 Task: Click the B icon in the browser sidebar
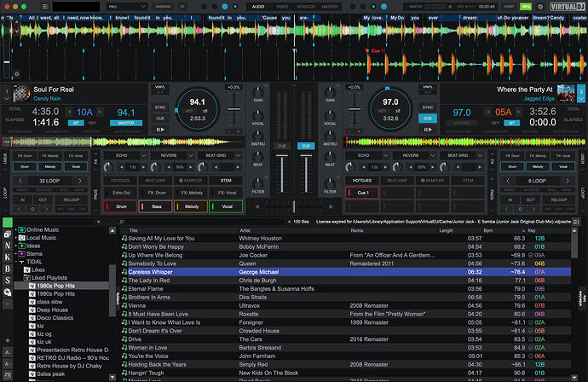pyautogui.click(x=8, y=269)
